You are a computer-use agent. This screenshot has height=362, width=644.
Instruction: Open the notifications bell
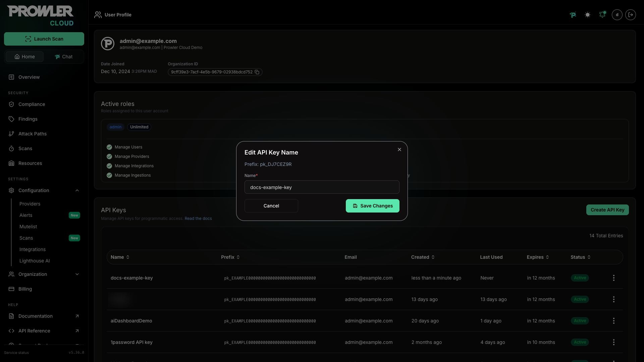tap(602, 14)
